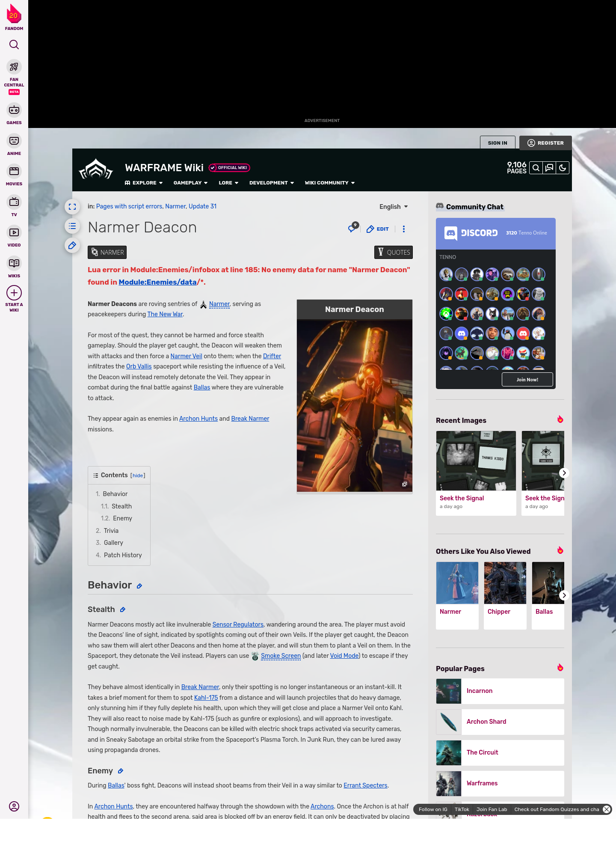Viewport: 616px width, 856px height.
Task: Open the wiki Discuss icon in header
Action: tap(549, 168)
